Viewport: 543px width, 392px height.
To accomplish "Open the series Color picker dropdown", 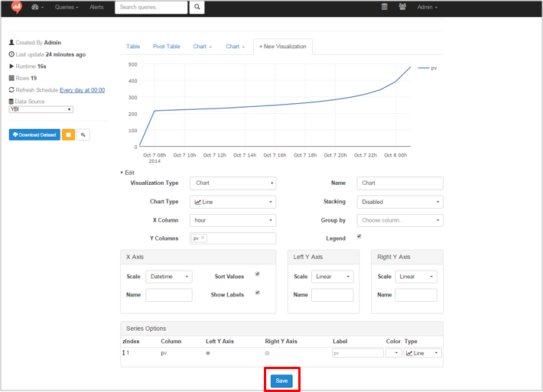I will click(x=394, y=353).
